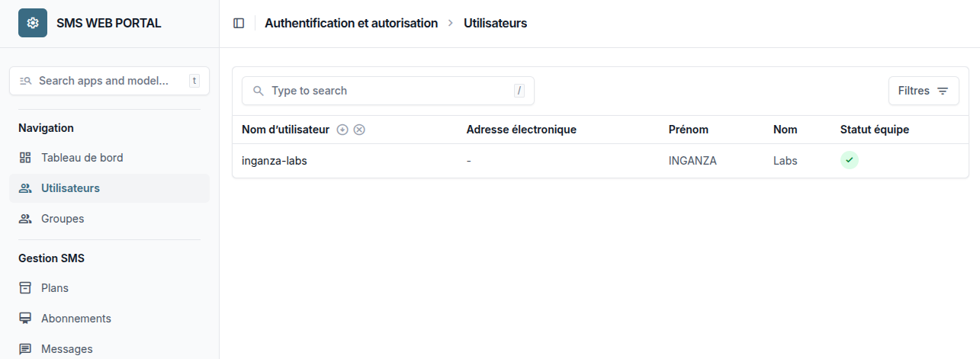The width and height of the screenshot is (980, 359).
Task: Click the SMS WEB PORTAL gear logo
Action: click(33, 23)
